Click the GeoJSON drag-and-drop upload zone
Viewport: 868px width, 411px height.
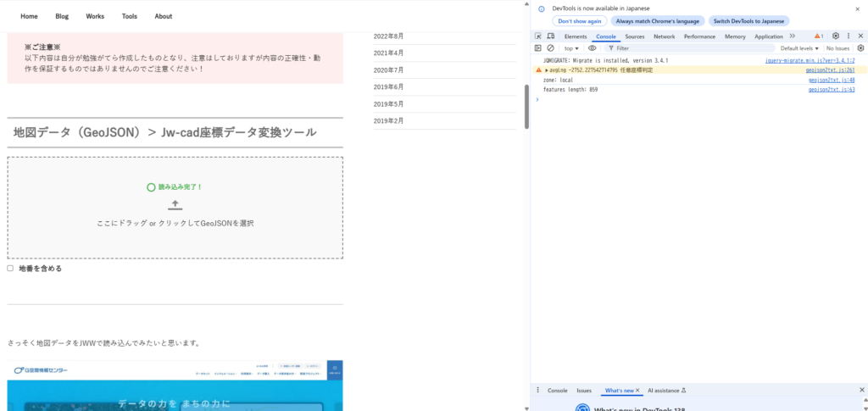coord(175,208)
